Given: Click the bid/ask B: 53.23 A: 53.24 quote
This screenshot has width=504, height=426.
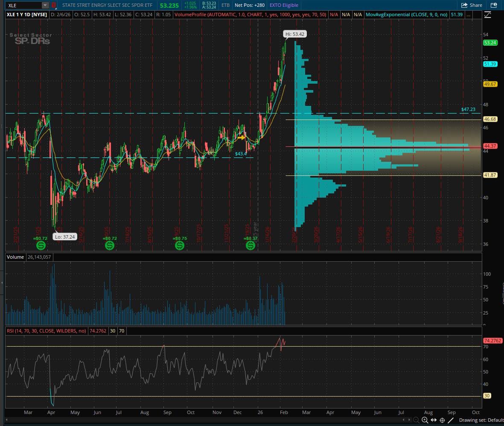Looking at the screenshot, I should (x=209, y=5).
